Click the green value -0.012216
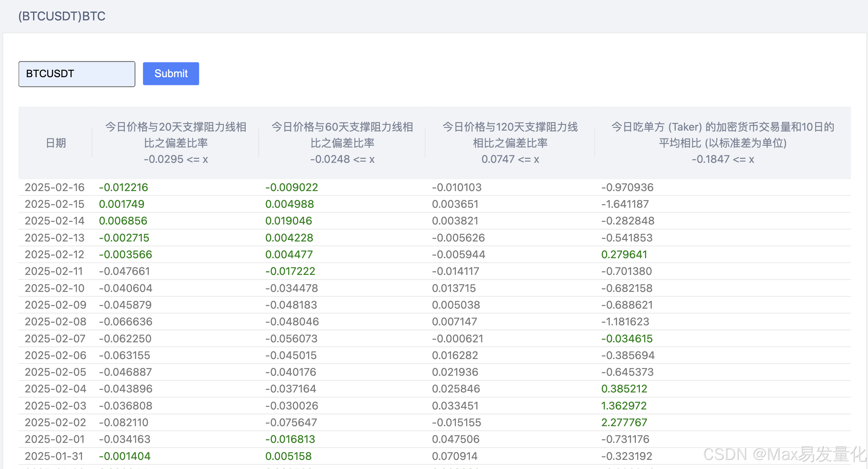 click(x=123, y=187)
